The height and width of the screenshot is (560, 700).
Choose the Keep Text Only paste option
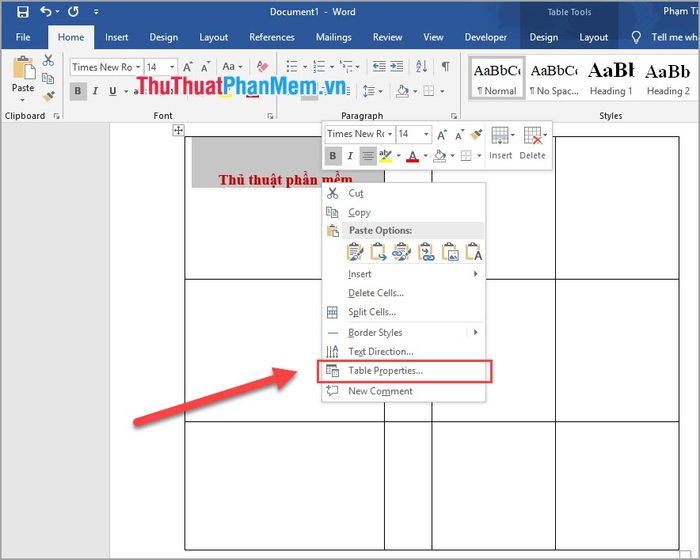click(x=474, y=252)
